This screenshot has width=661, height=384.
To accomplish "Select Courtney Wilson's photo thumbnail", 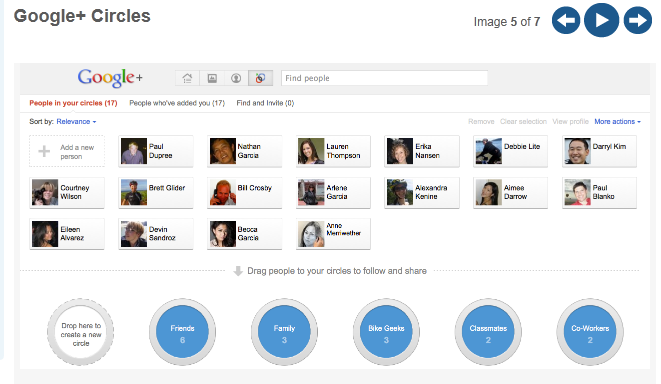I will [x=45, y=192].
